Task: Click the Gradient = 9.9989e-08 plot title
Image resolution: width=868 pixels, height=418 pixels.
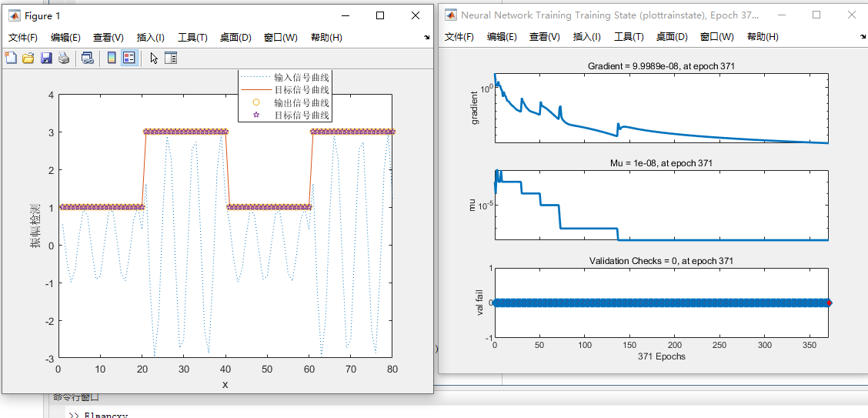Action: 661,66
